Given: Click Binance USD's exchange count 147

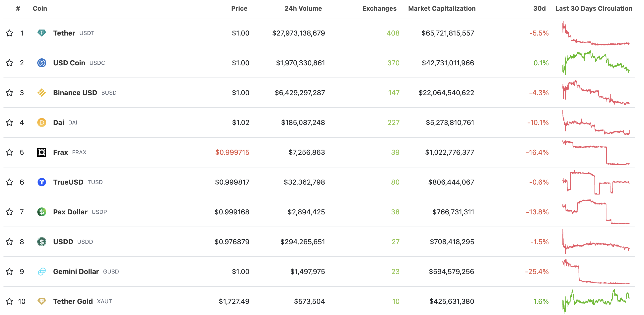Looking at the screenshot, I should (x=394, y=93).
